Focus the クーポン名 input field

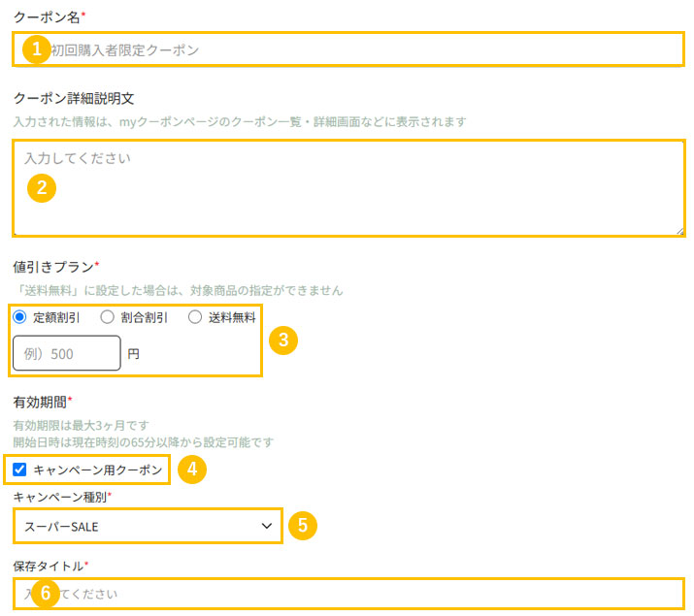tap(348, 49)
